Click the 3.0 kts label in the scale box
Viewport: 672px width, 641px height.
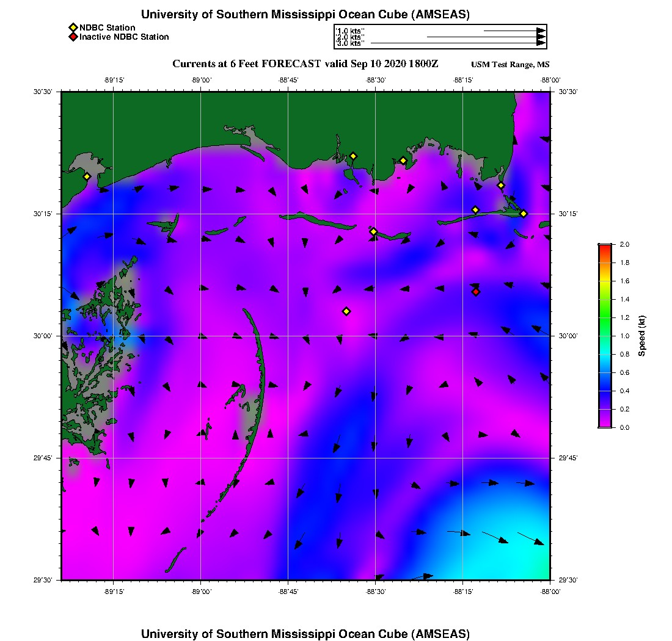pyautogui.click(x=351, y=43)
